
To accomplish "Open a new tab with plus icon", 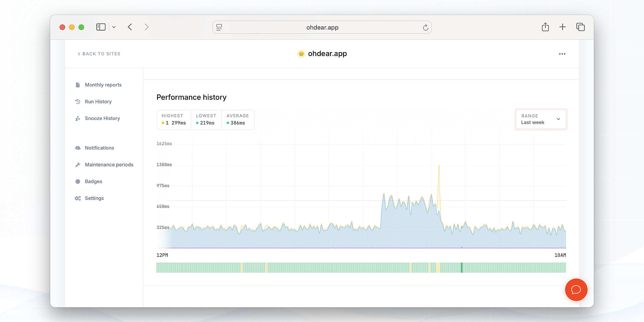I will tap(563, 27).
